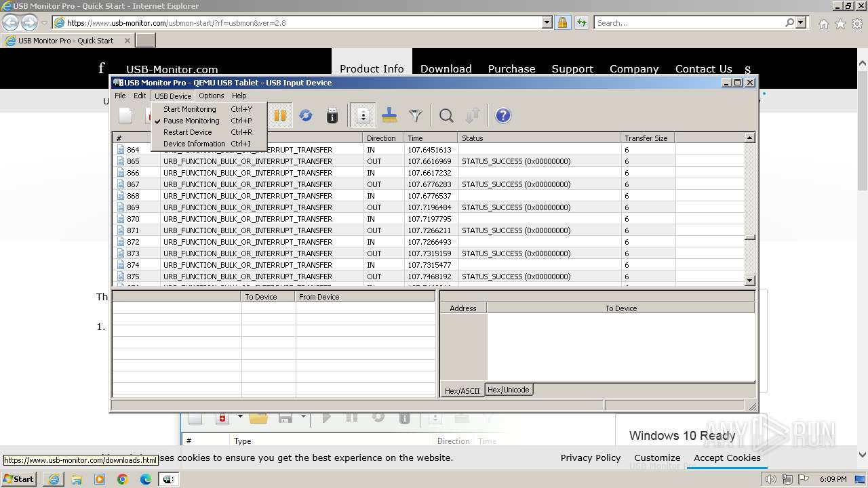Select Restart Device menu entry
The height and width of the screenshot is (488, 868).
[208, 132]
